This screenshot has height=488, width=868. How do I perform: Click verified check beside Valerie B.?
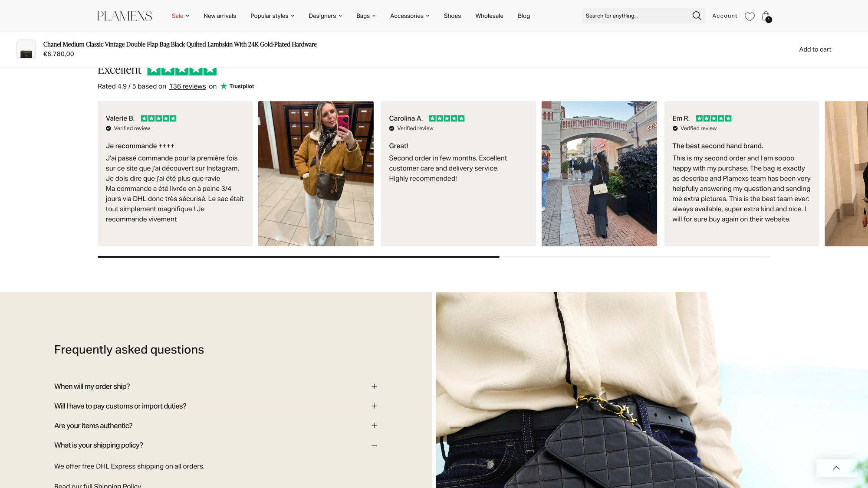tap(108, 128)
